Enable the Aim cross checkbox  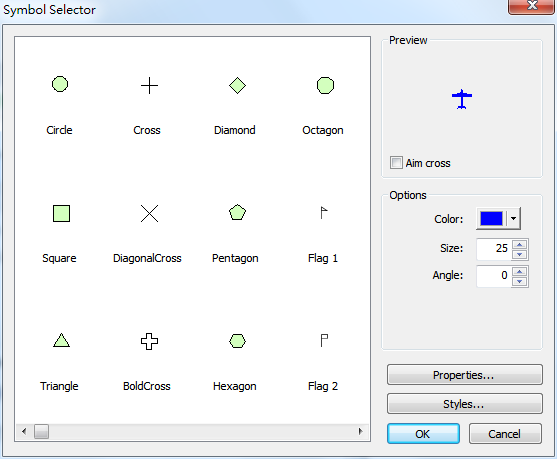[396, 163]
